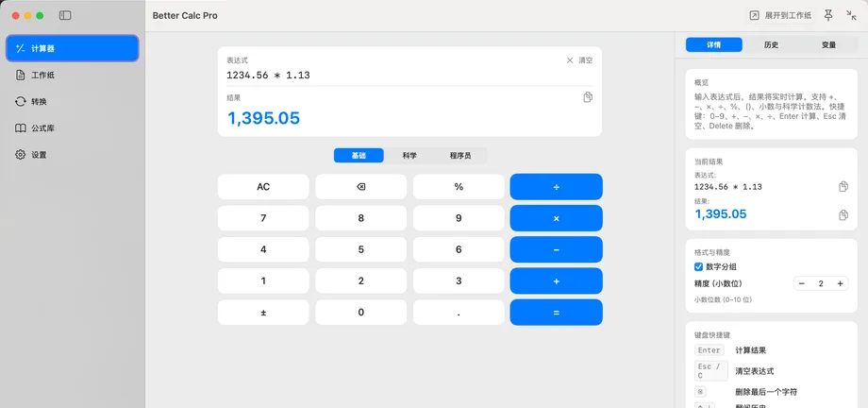The width and height of the screenshot is (868, 408).
Task: Select the 历史 tab in right panel
Action: pyautogui.click(x=771, y=45)
